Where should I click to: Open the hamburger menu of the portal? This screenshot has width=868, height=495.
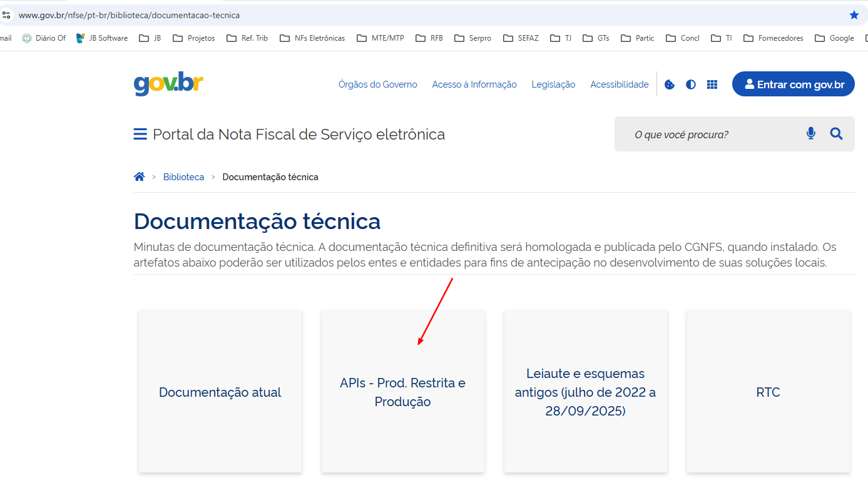click(140, 135)
